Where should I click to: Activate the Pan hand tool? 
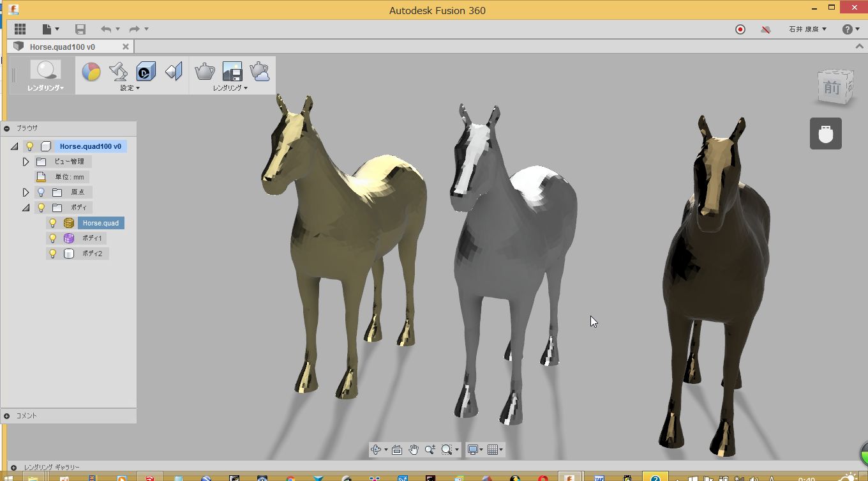point(414,450)
